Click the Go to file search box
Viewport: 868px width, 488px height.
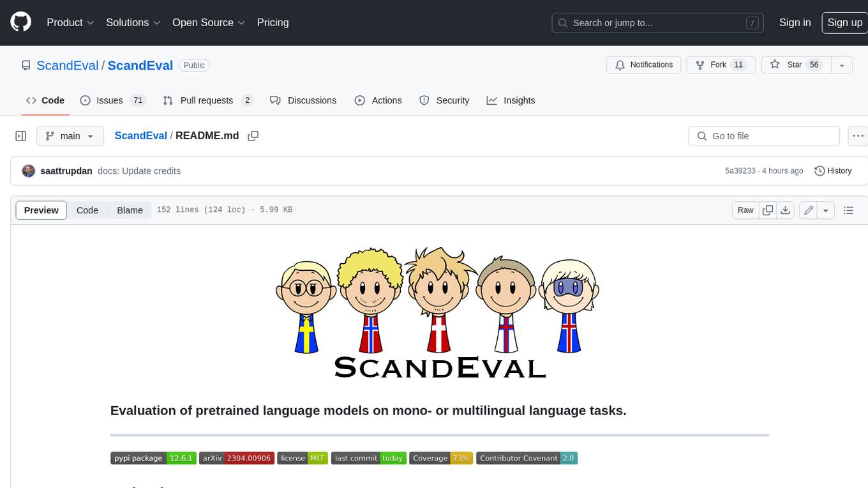click(764, 136)
